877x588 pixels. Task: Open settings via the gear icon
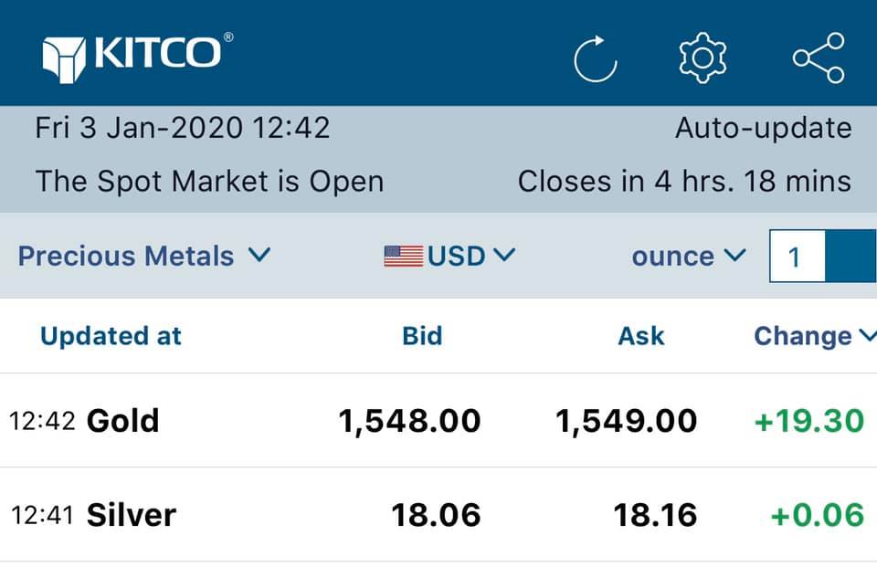703,58
